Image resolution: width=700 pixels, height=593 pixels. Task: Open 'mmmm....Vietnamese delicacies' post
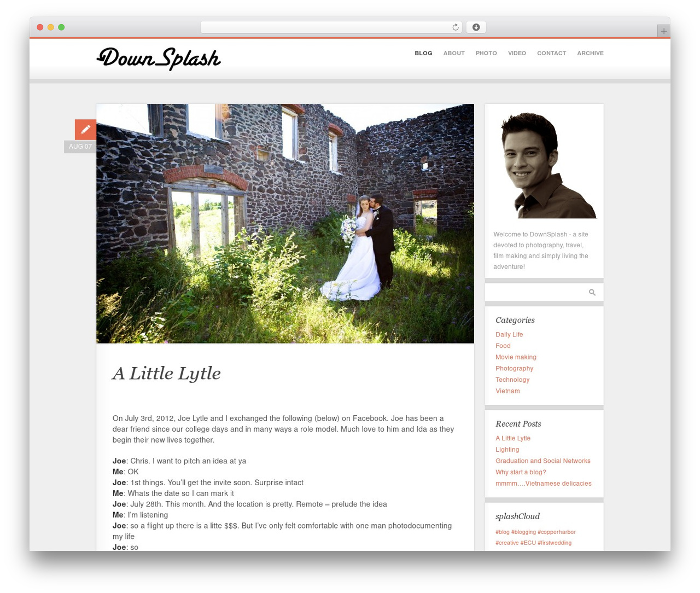[544, 484]
